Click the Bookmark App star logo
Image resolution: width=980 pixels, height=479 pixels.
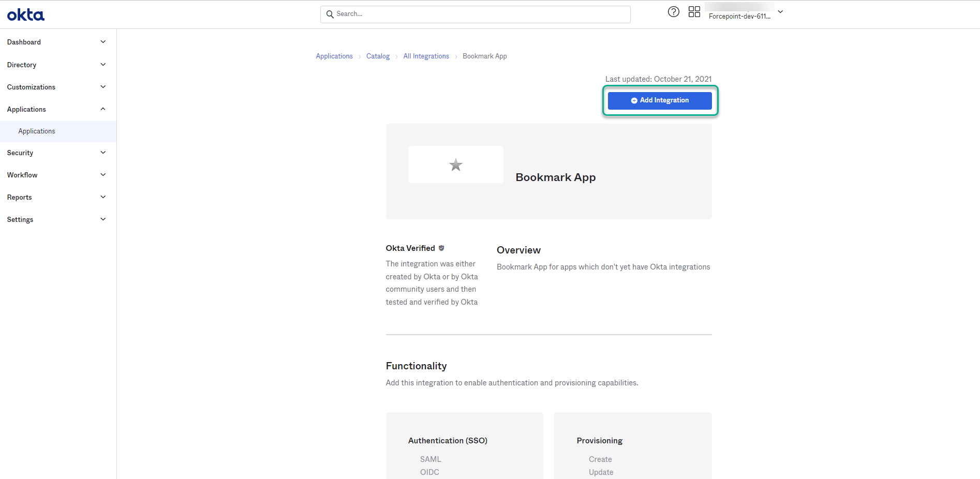click(455, 164)
